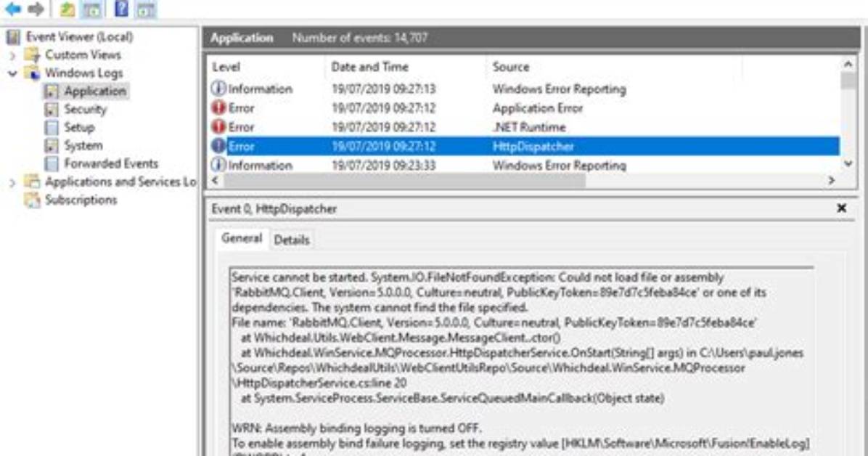Click the error icon of Application Error row

[x=218, y=107]
